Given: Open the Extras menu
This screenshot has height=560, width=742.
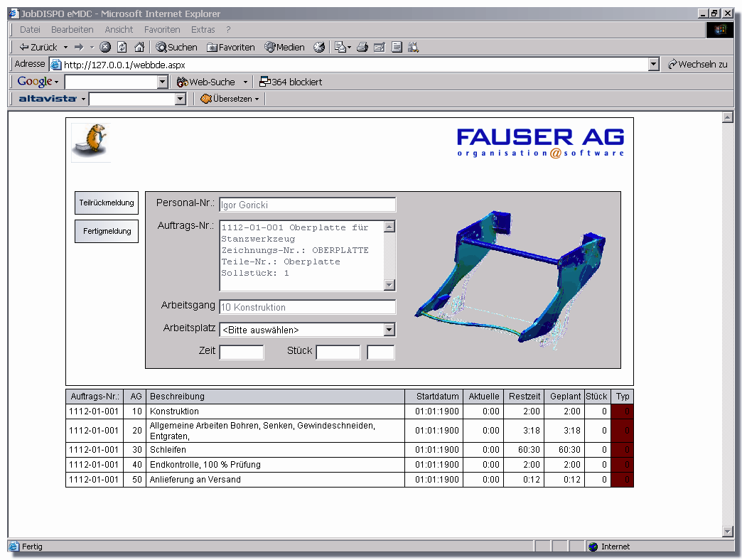Looking at the screenshot, I should tap(203, 30).
